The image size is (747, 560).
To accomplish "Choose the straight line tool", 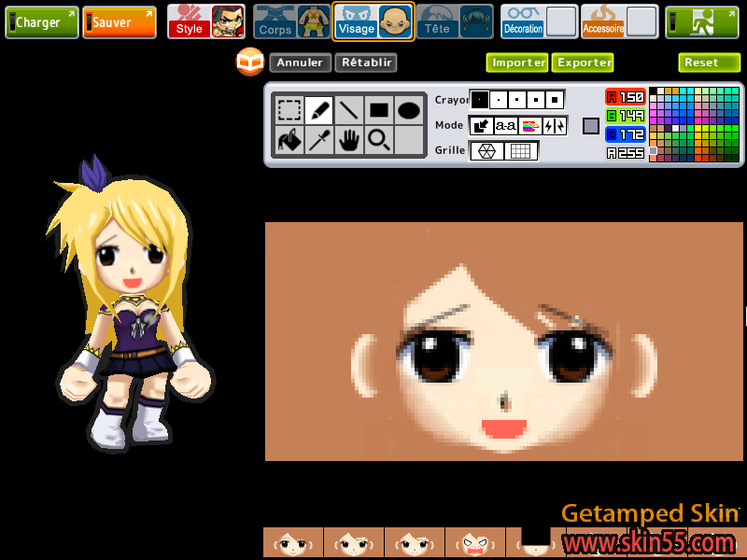I will pyautogui.click(x=349, y=110).
